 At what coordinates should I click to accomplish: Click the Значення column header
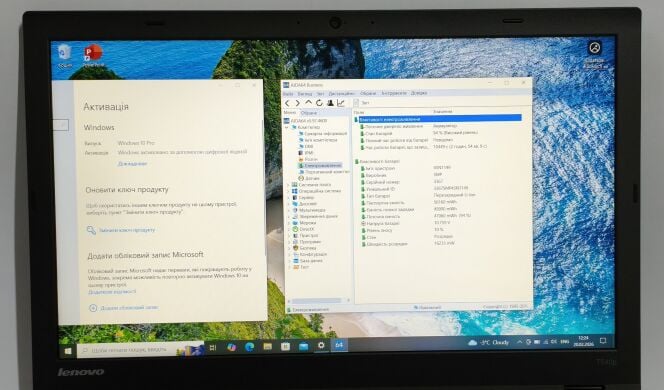tap(443, 111)
